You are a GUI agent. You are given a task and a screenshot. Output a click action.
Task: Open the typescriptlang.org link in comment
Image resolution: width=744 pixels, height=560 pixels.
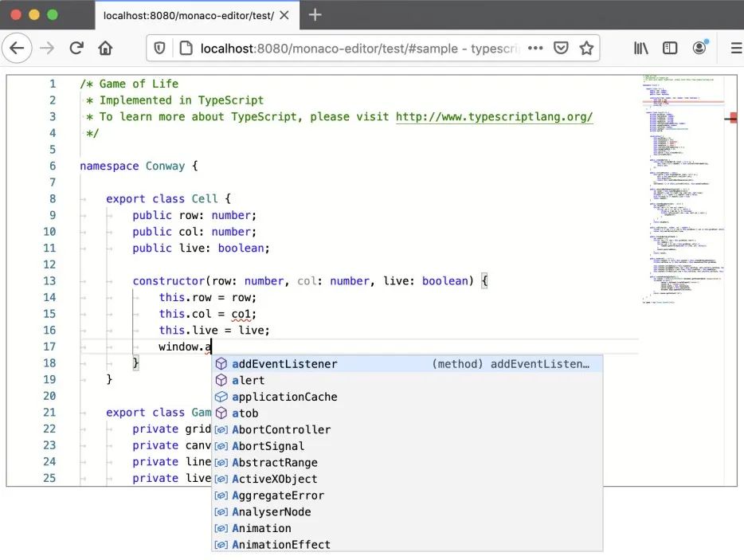coord(494,117)
